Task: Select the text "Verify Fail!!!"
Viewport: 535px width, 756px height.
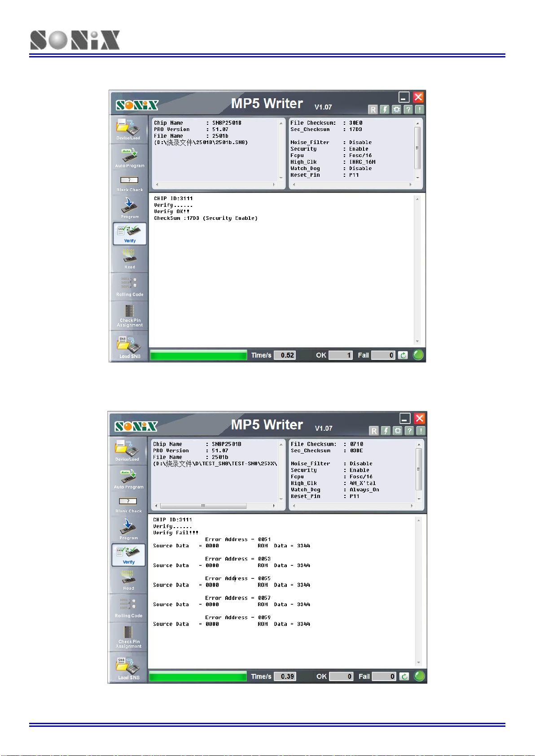Action: (x=176, y=533)
